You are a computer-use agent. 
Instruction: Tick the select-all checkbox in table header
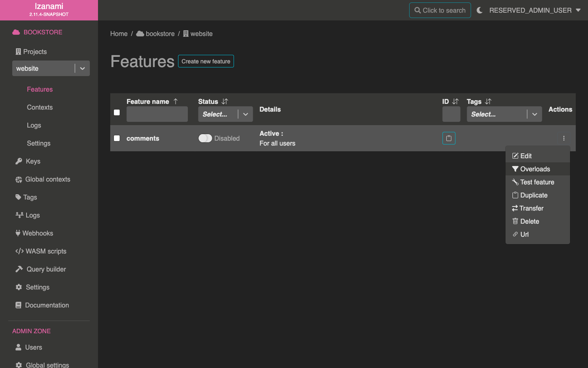click(x=117, y=112)
